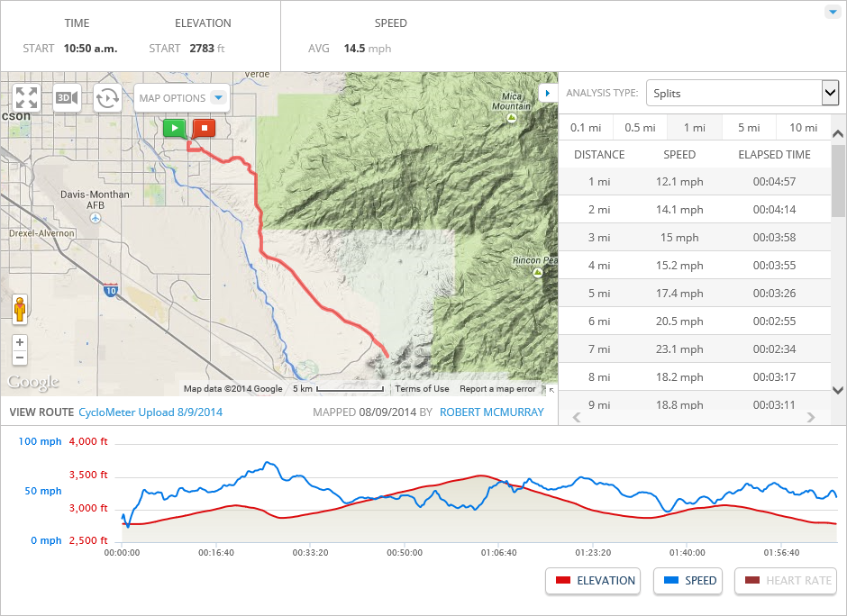Viewport: 847px width, 616px height.
Task: Collapse the analysis side panel arrow
Action: (x=548, y=93)
